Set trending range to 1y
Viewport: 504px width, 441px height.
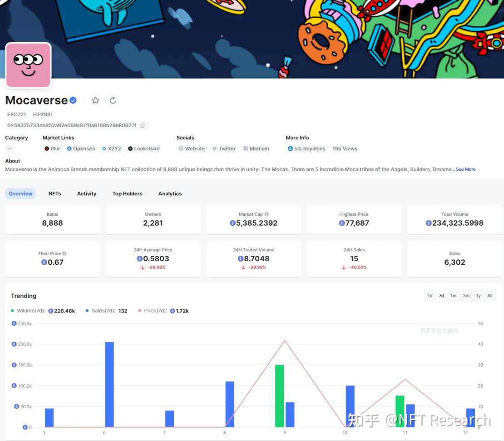coord(478,296)
